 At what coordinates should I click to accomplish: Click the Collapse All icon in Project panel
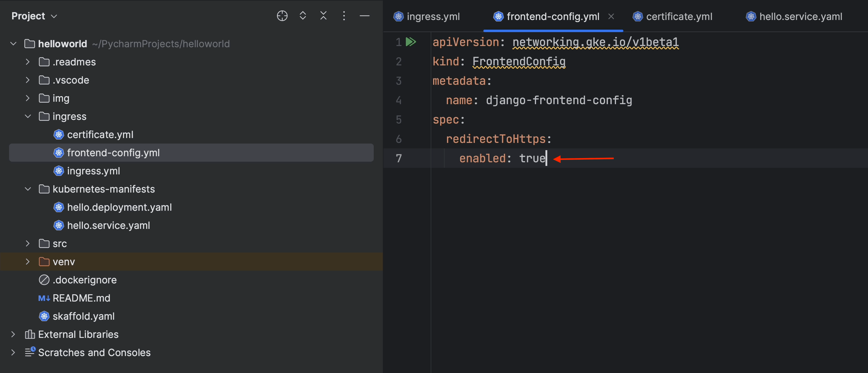[x=323, y=16]
